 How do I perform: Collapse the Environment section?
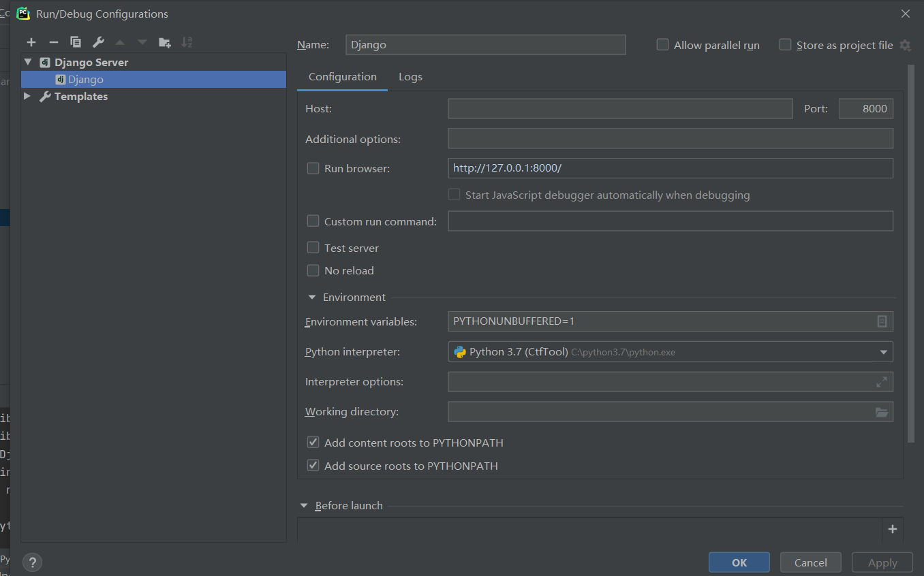pos(312,298)
